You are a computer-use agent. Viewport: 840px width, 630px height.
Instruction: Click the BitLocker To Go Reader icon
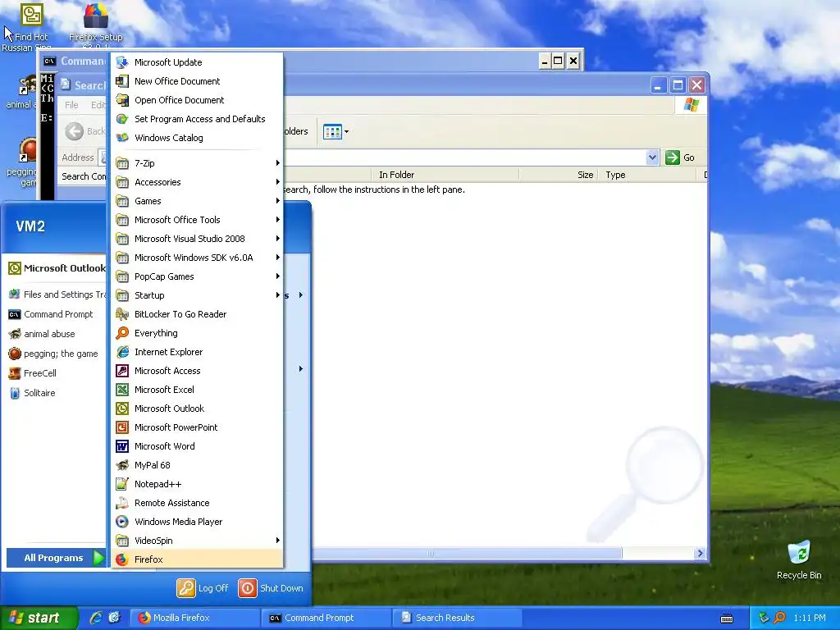click(122, 314)
